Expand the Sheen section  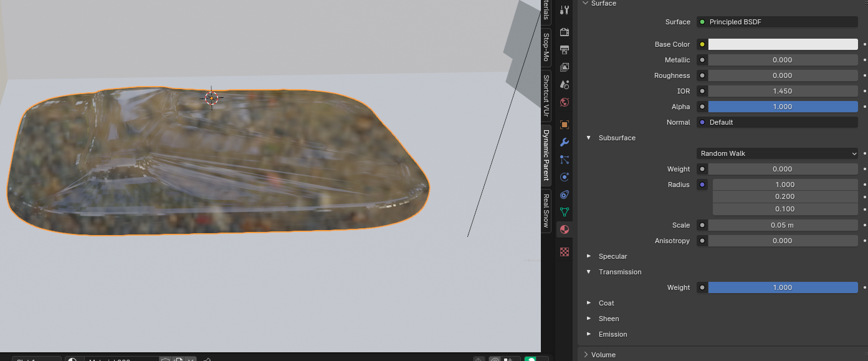[x=589, y=319]
